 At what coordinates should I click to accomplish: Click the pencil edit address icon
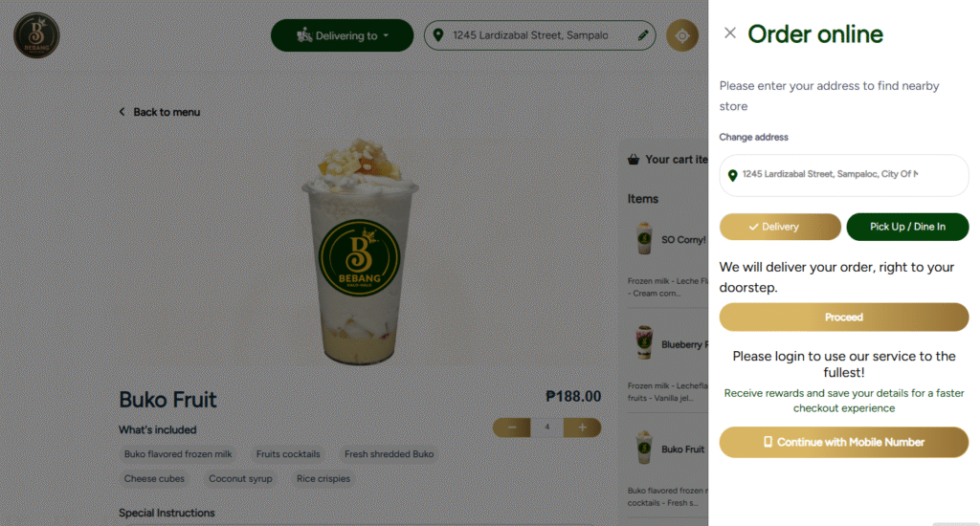(x=642, y=35)
